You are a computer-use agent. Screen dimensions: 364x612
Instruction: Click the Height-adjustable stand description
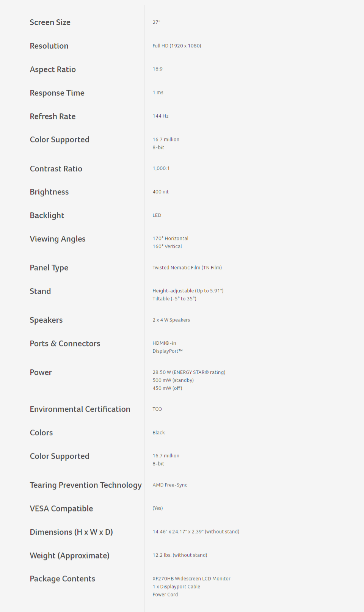188,291
